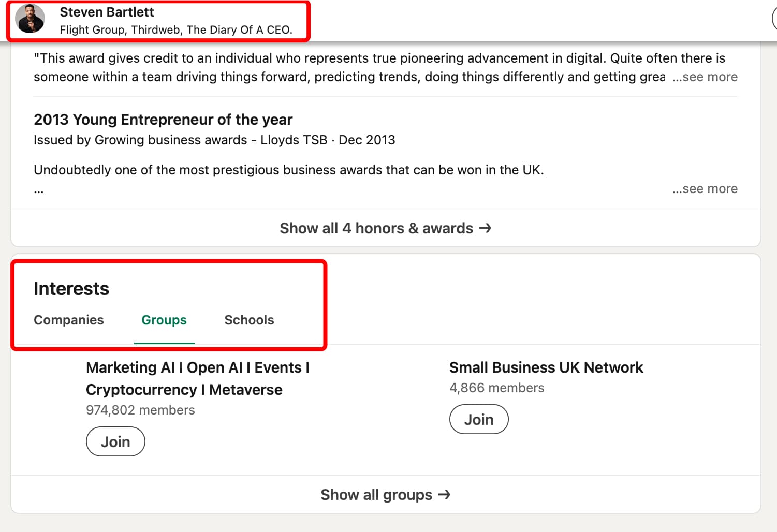Click Steven Bartlett's name in the header

point(107,11)
